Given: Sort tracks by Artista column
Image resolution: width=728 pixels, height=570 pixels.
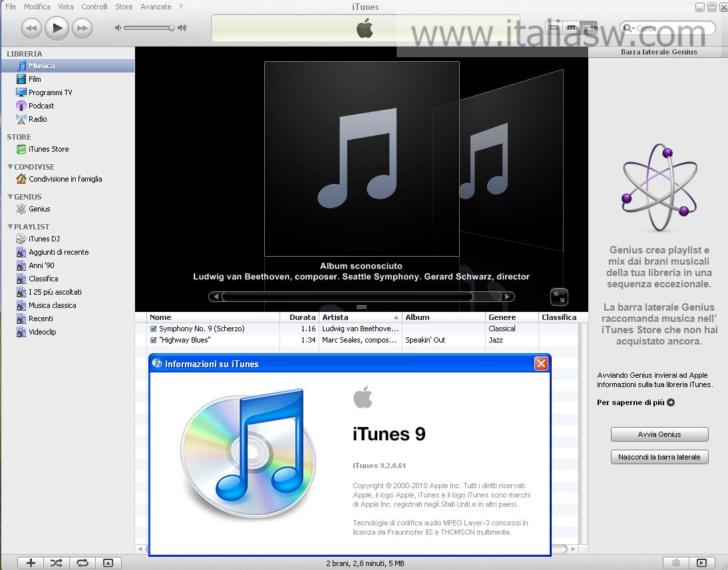Looking at the screenshot, I should coord(360,317).
